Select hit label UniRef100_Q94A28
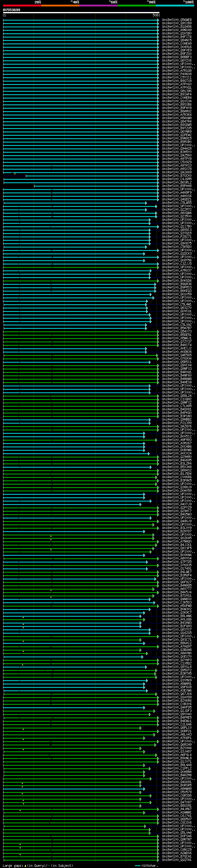The height and width of the screenshot is (868, 197). click(x=177, y=149)
